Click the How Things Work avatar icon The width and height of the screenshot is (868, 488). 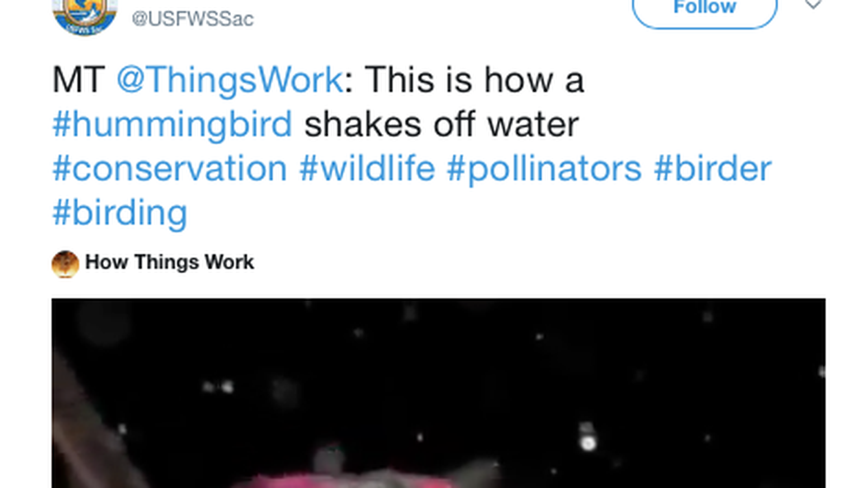(x=65, y=264)
